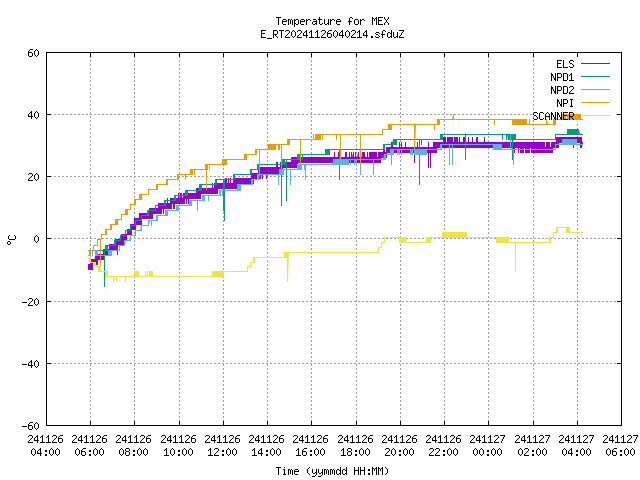The width and height of the screenshot is (640, 480).
Task: Click the y-axis value 20
Action: tap(33, 177)
